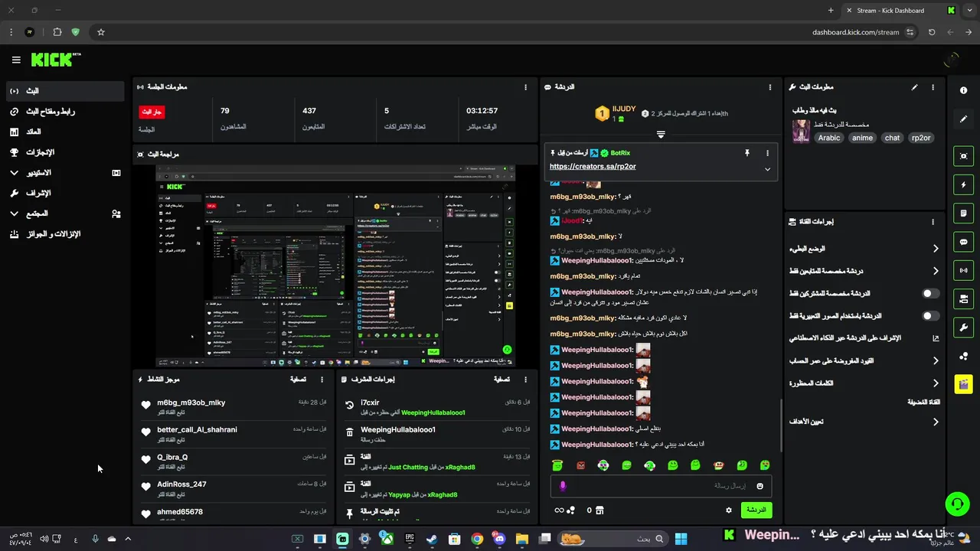Toggle emote-only chat switch
The width and height of the screenshot is (980, 551).
click(x=930, y=315)
